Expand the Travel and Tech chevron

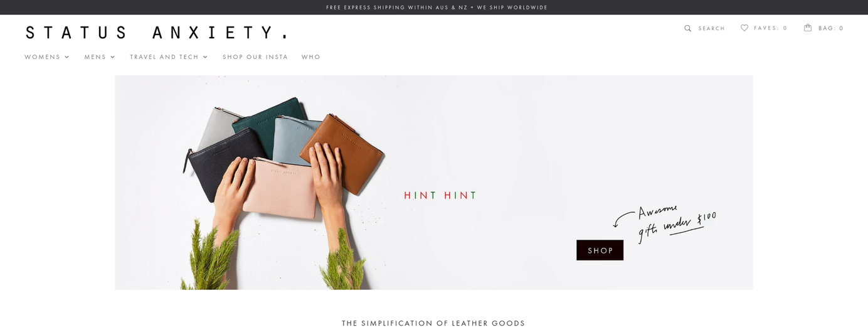(x=205, y=57)
